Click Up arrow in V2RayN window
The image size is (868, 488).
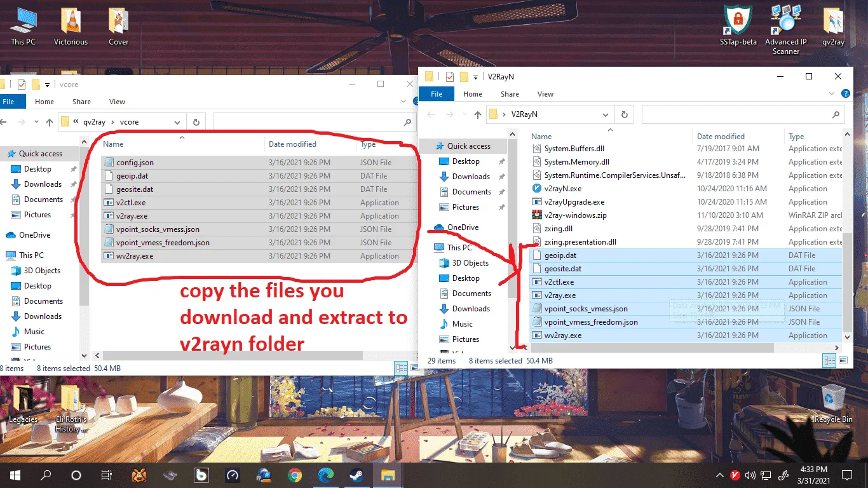[x=478, y=114]
